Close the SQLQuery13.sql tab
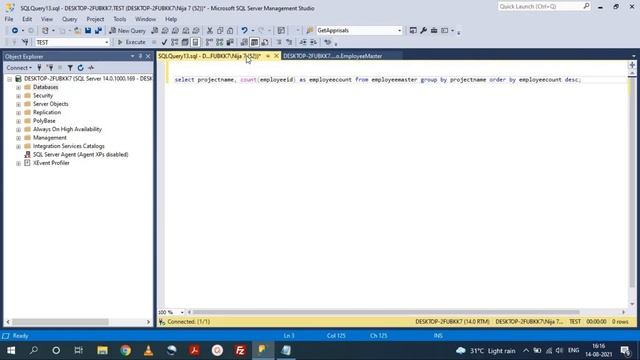This screenshot has height=360, width=640. click(x=276, y=56)
